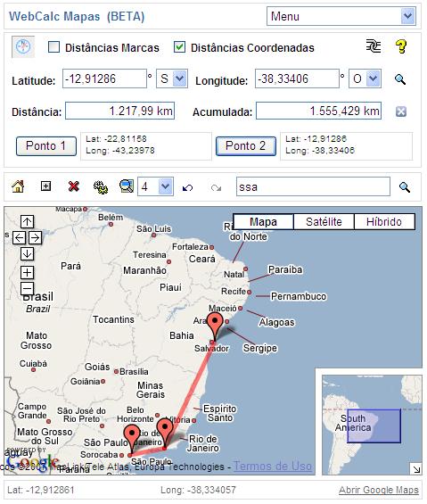Image resolution: width=427 pixels, height=504 pixels.
Task: Switch to the Satélite view tab
Action: tap(324, 221)
